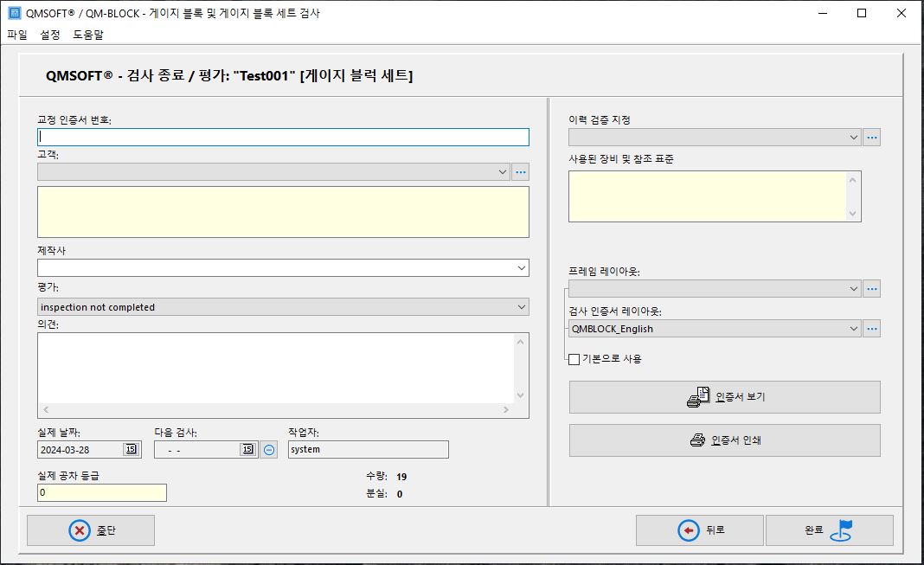Expand the 제작사 combo box

pyautogui.click(x=522, y=268)
